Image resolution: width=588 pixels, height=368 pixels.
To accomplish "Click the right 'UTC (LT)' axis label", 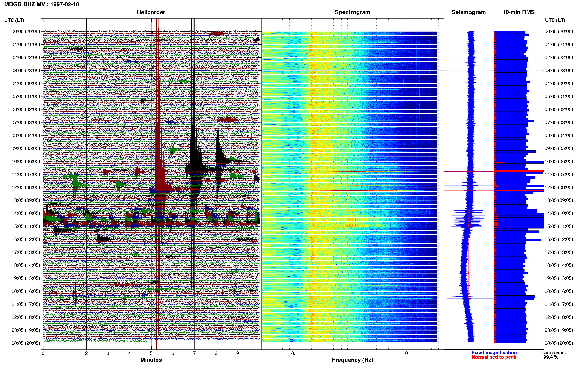I will (555, 20).
